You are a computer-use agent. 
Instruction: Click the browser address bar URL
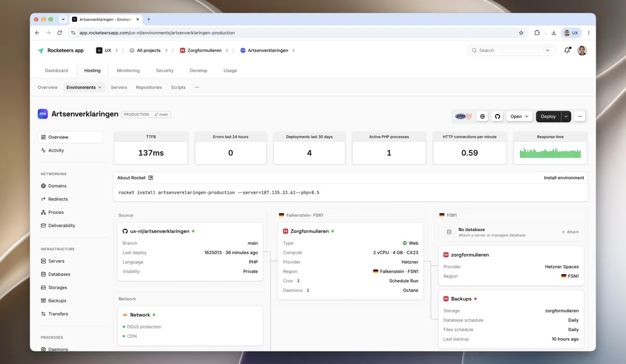157,33
